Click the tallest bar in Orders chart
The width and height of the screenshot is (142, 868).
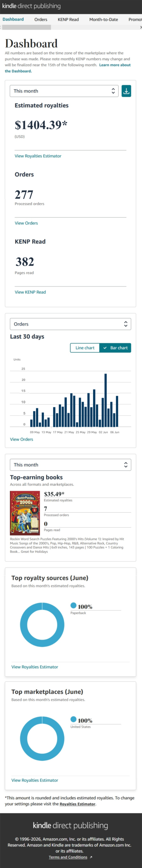(106, 400)
